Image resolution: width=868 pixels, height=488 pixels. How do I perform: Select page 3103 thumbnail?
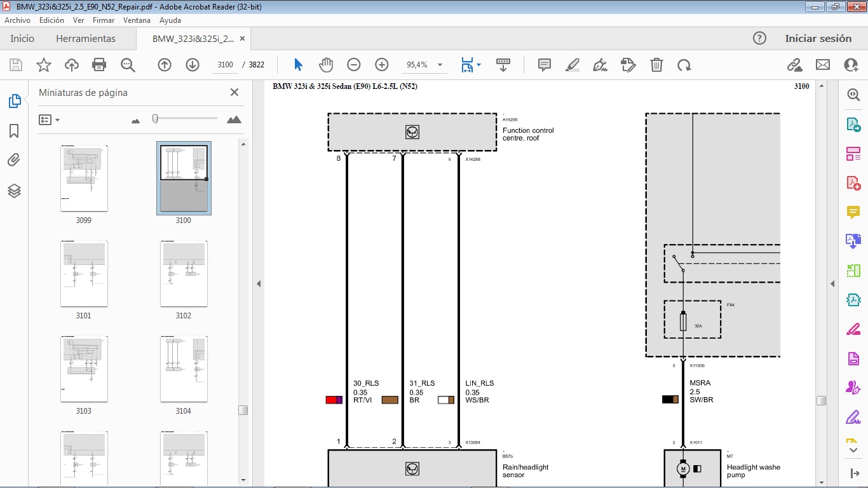(84, 369)
